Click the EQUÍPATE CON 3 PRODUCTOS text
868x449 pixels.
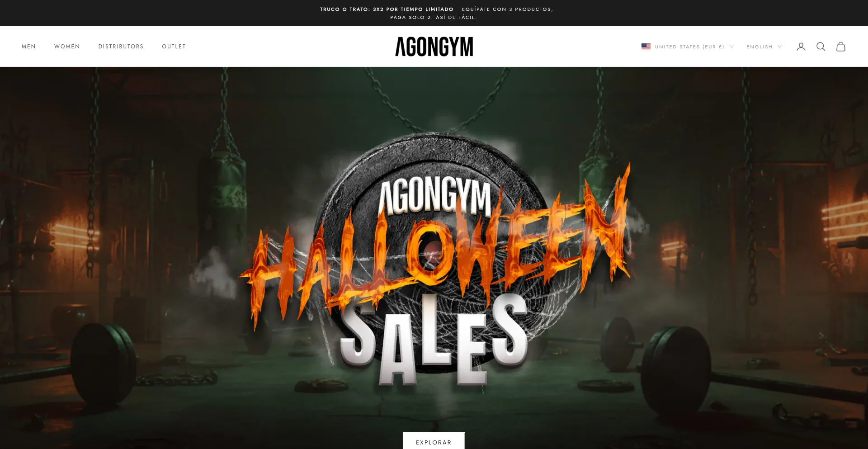(507, 9)
